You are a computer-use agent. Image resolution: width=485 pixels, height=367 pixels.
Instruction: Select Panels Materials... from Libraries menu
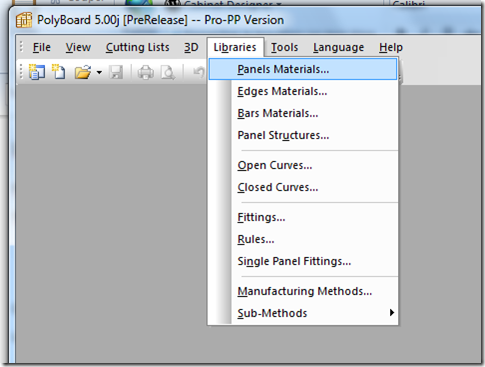(303, 69)
